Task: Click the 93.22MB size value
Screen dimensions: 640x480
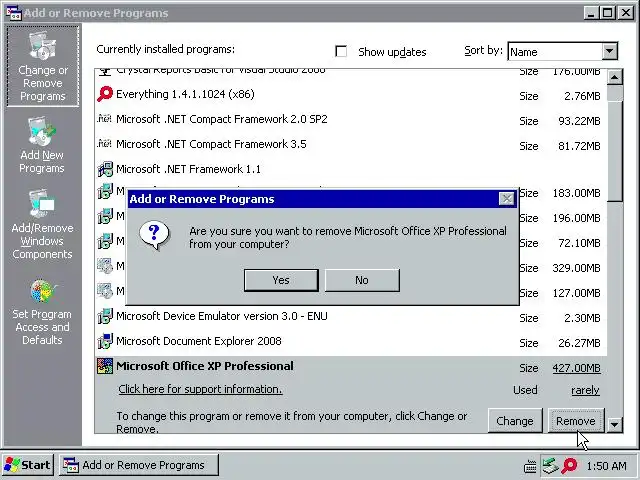Action: coord(579,121)
